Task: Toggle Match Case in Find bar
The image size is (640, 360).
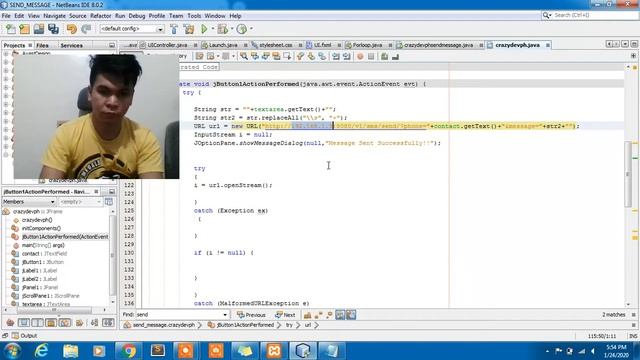Action: click(x=307, y=315)
